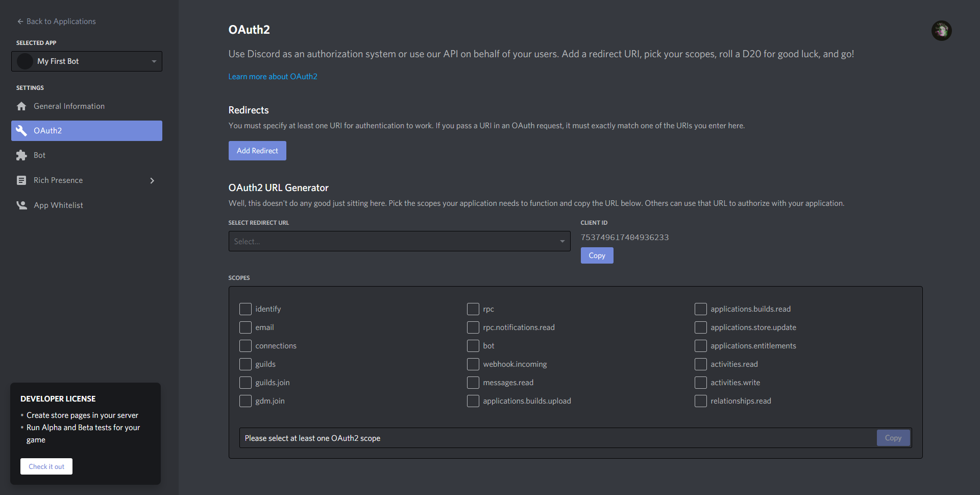
Task: Tick the email scope checkbox
Action: 246,327
